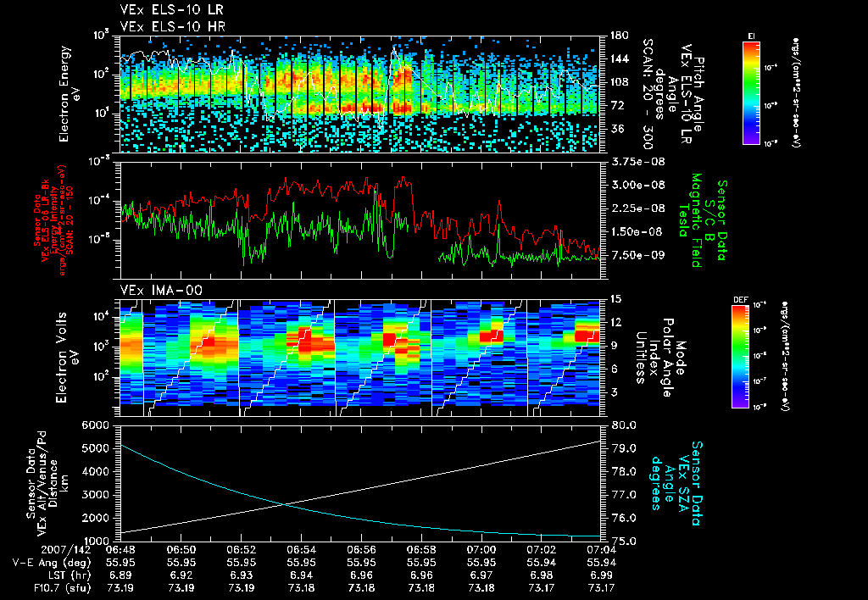The image size is (868, 600).
Task: Click time tick label 07:04
Action: [602, 550]
